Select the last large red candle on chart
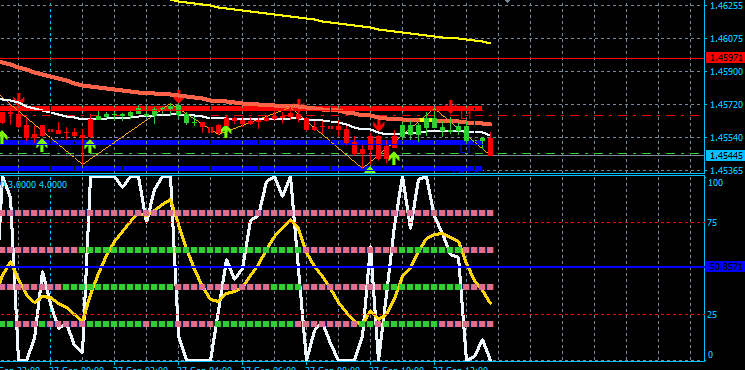The width and height of the screenshot is (745, 370). [x=490, y=146]
